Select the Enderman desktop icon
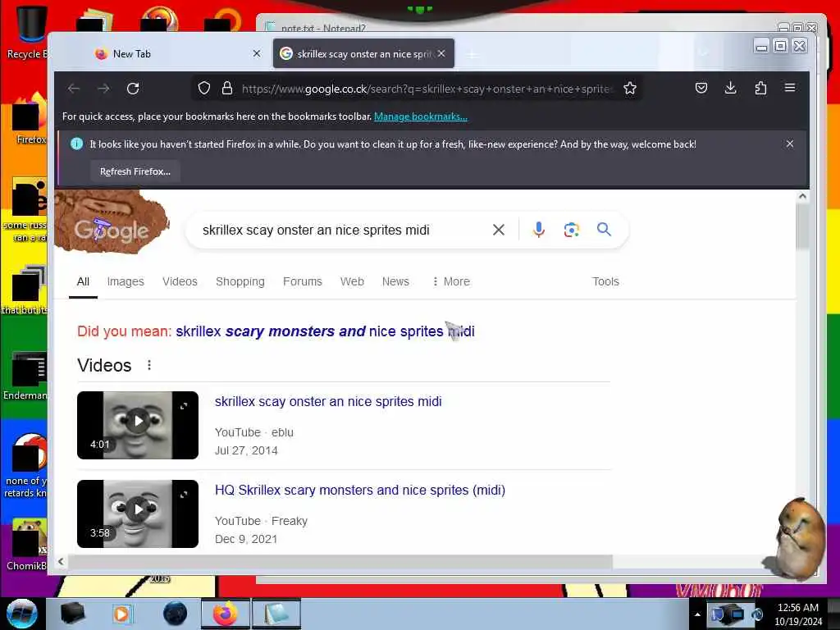 pyautogui.click(x=25, y=376)
